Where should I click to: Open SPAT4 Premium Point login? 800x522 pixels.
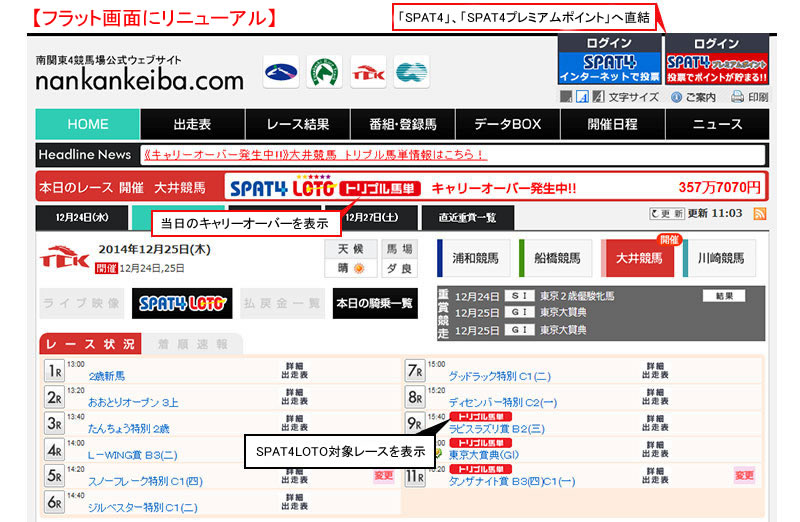click(717, 60)
